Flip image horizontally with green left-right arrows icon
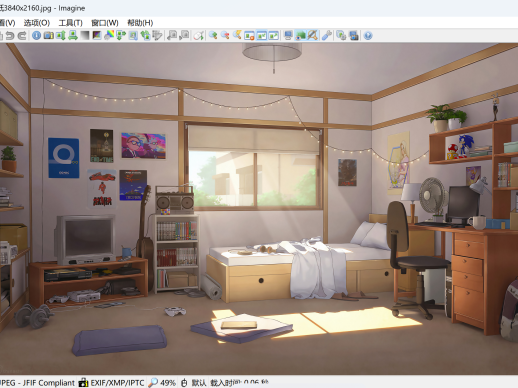Screen dimensions: 518x388 (x=73, y=35)
